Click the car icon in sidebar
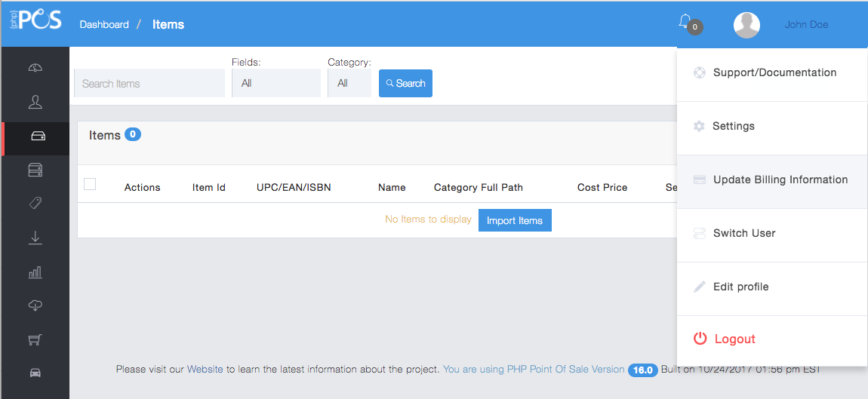868x399 pixels. [x=35, y=373]
